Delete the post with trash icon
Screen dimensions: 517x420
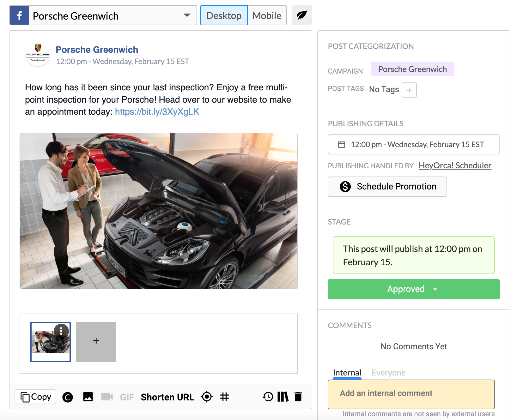pos(298,397)
